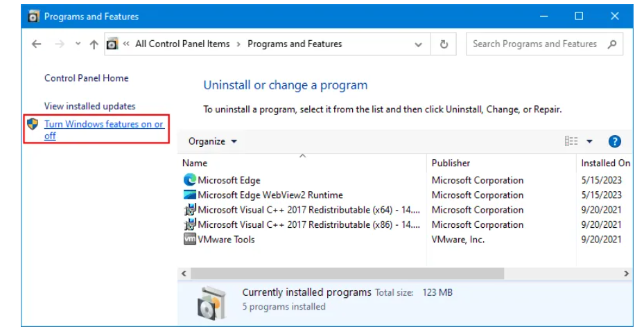Select Visual C++ 2017 Redistributable (x64)
Screen dimensions: 644x329
click(x=308, y=210)
